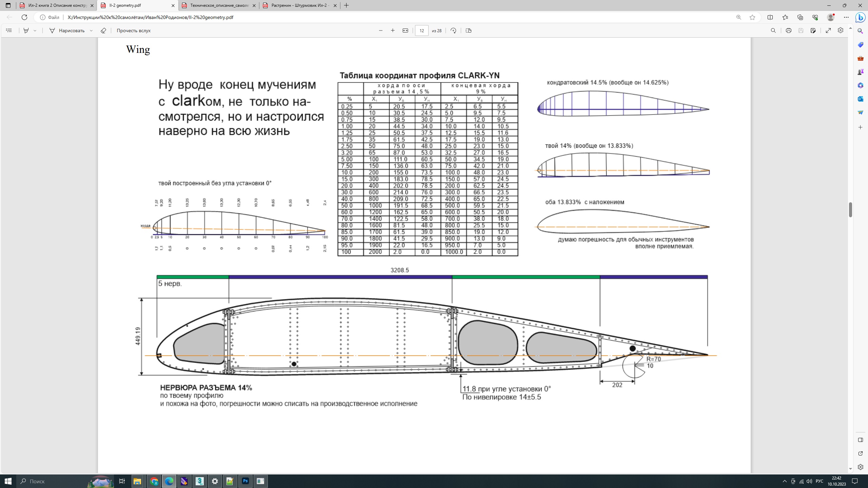
Task: Expand the Нарисовать draw options dropdown
Action: pyautogui.click(x=91, y=30)
